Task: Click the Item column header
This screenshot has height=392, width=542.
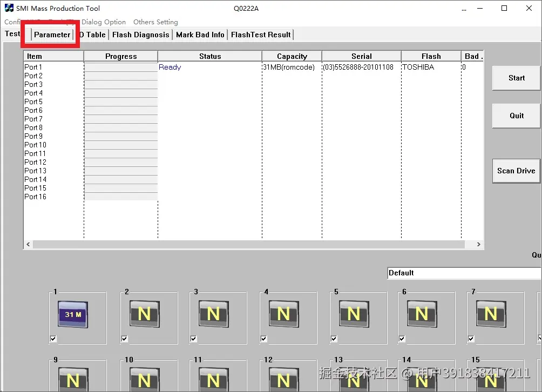Action: click(x=53, y=56)
